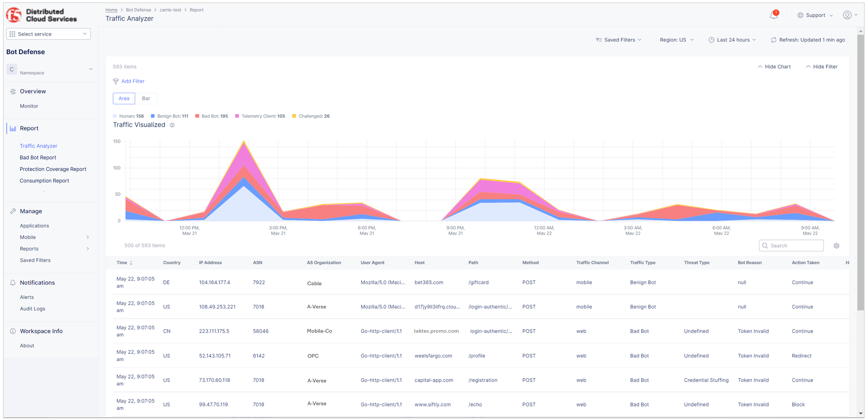Toggle Challenged legend entry

tap(311, 116)
